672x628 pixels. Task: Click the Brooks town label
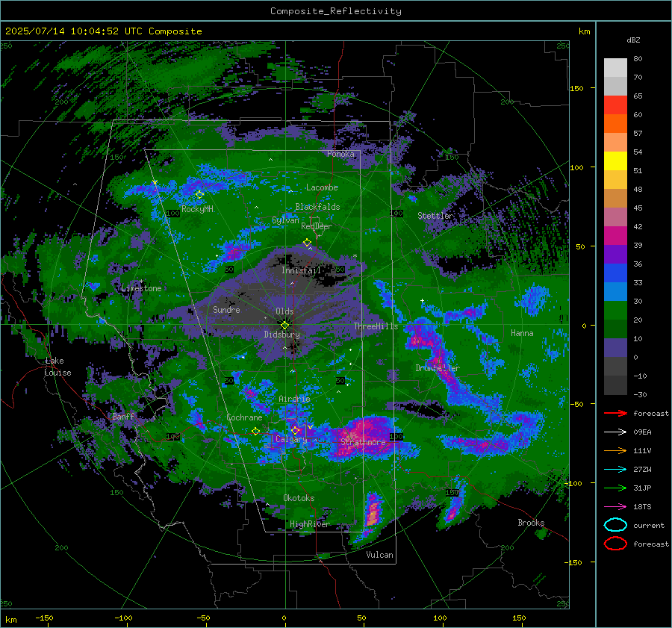tap(531, 523)
